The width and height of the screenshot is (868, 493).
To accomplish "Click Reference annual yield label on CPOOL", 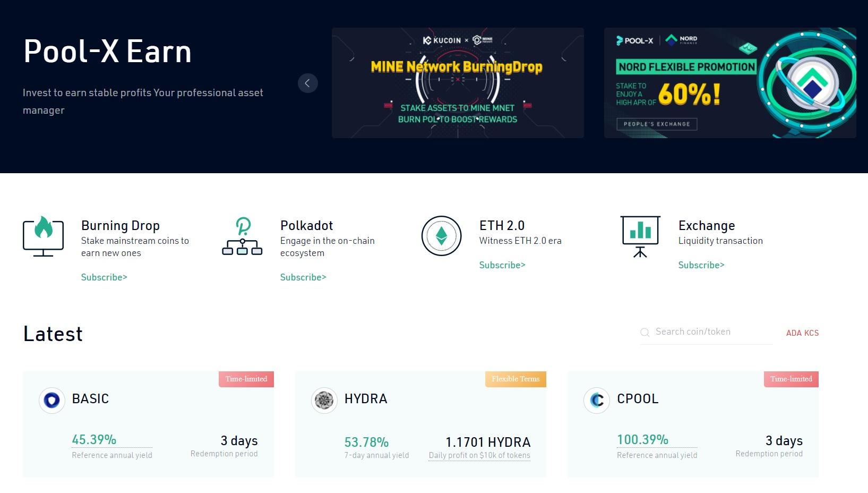I will pos(657,455).
